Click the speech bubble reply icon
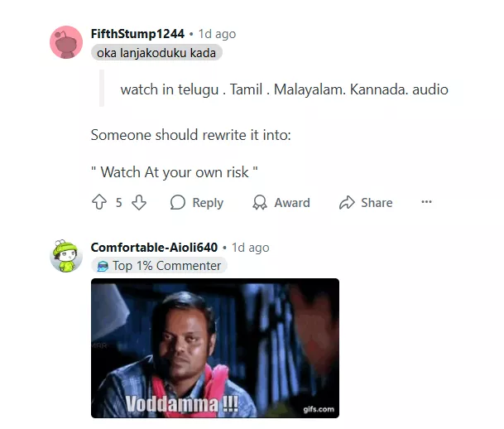 (x=177, y=202)
